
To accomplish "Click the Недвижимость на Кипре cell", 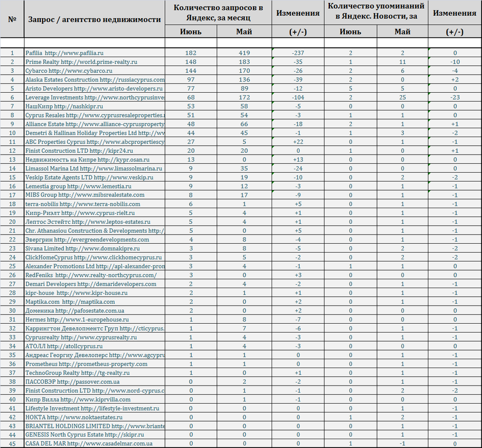I will [94, 160].
